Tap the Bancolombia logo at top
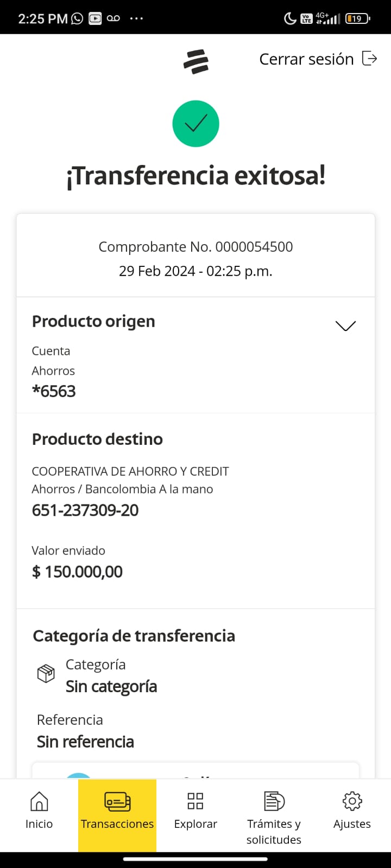 pos(196,61)
